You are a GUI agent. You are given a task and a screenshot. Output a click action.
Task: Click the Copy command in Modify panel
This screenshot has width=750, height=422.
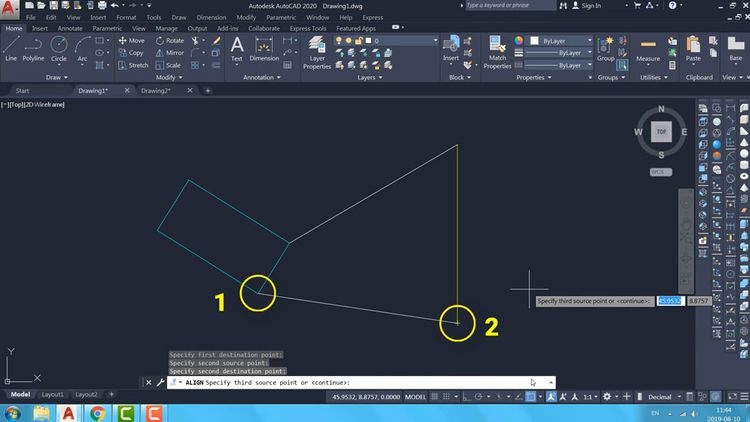click(x=131, y=53)
